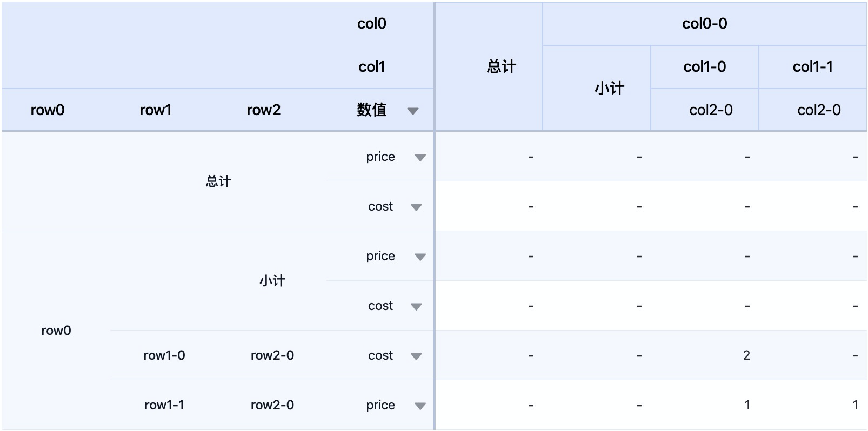Click the cell containing value 2
This screenshot has height=431, width=868.
(746, 355)
